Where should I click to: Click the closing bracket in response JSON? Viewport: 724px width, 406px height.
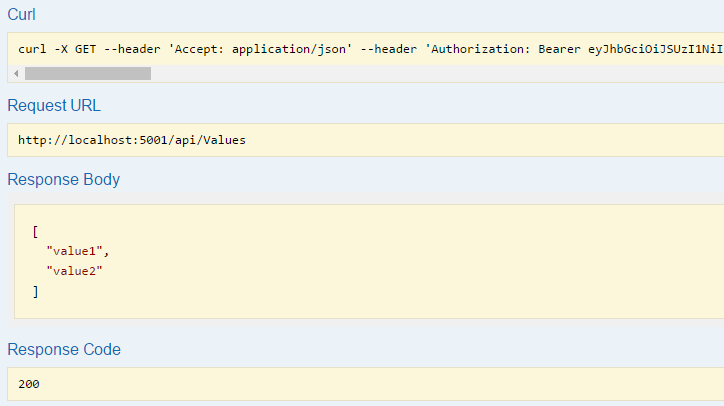point(36,291)
